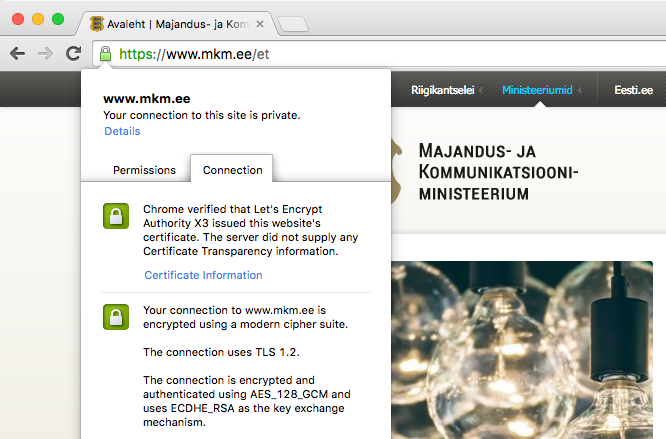Open the Details link in the popup
This screenshot has width=666, height=439.
coord(122,131)
